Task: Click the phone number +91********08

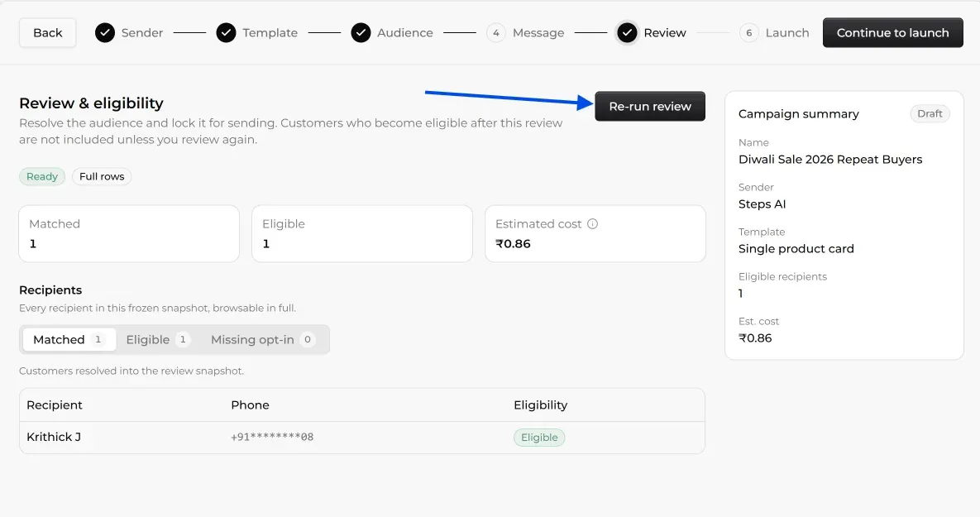Action: (272, 437)
